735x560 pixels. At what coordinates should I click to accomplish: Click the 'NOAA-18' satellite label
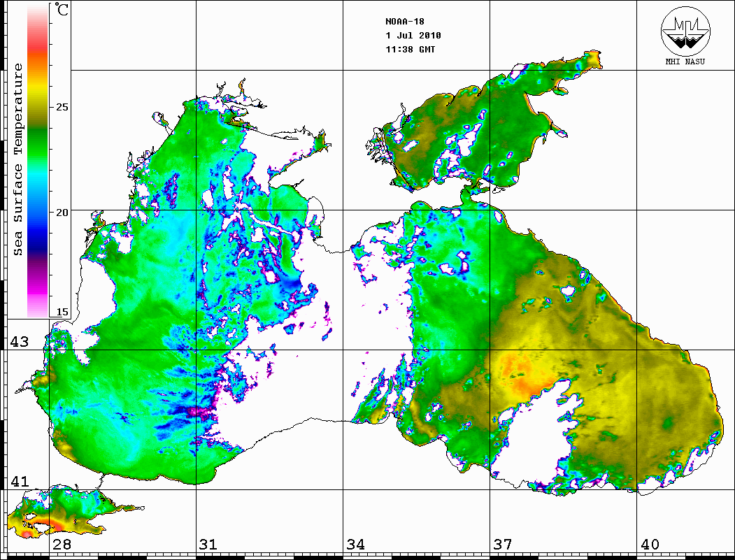point(404,22)
